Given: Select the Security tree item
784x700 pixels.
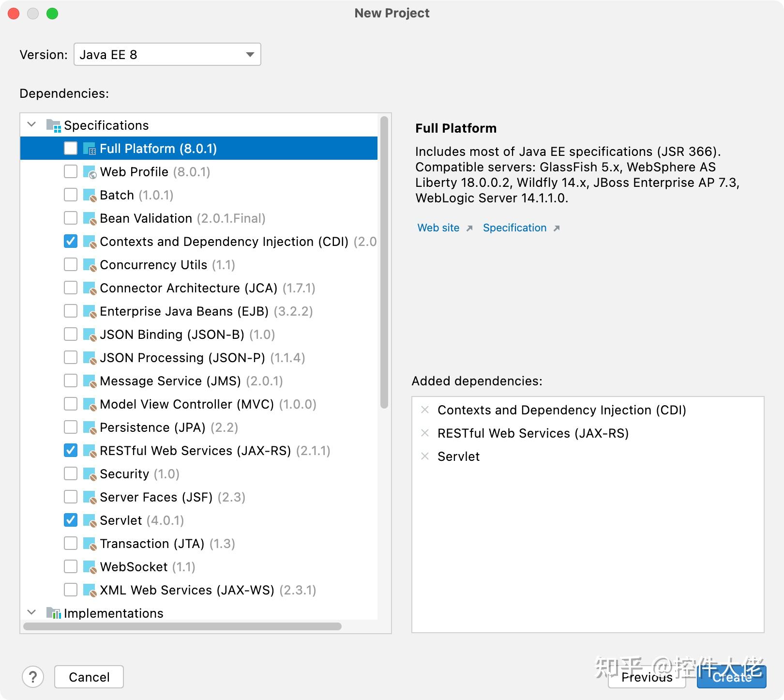Looking at the screenshot, I should (x=124, y=474).
